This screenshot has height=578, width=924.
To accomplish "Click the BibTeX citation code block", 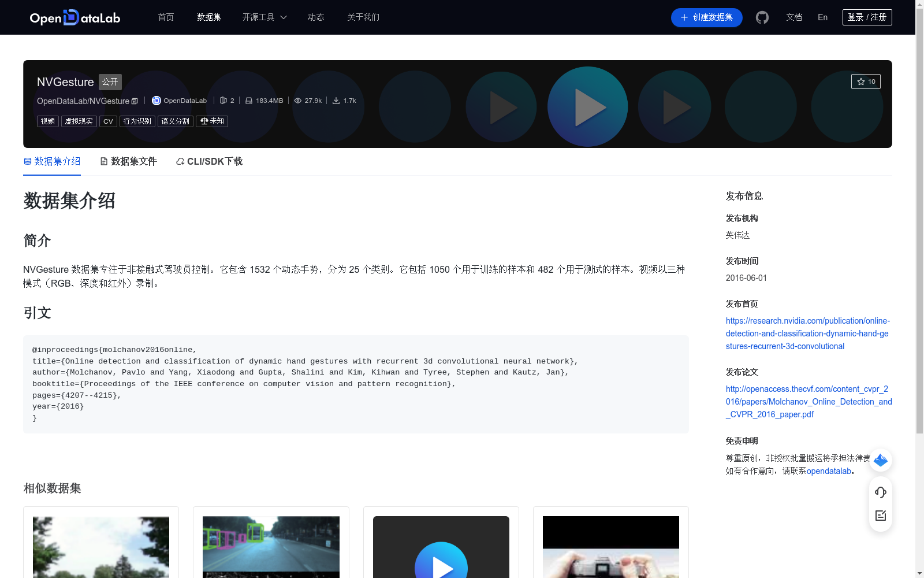I will (356, 384).
